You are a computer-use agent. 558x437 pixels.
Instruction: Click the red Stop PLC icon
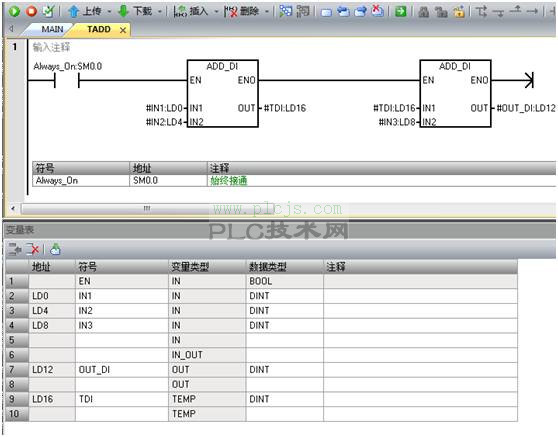[x=31, y=11]
